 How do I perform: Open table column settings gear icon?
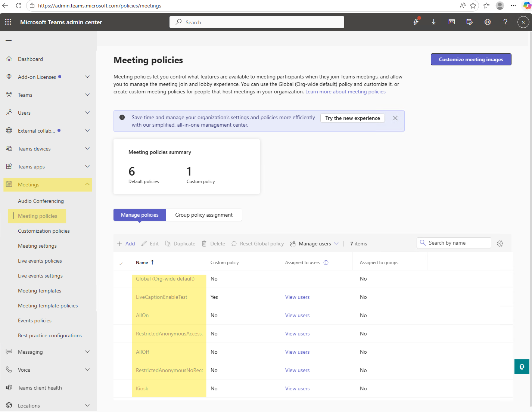(500, 244)
